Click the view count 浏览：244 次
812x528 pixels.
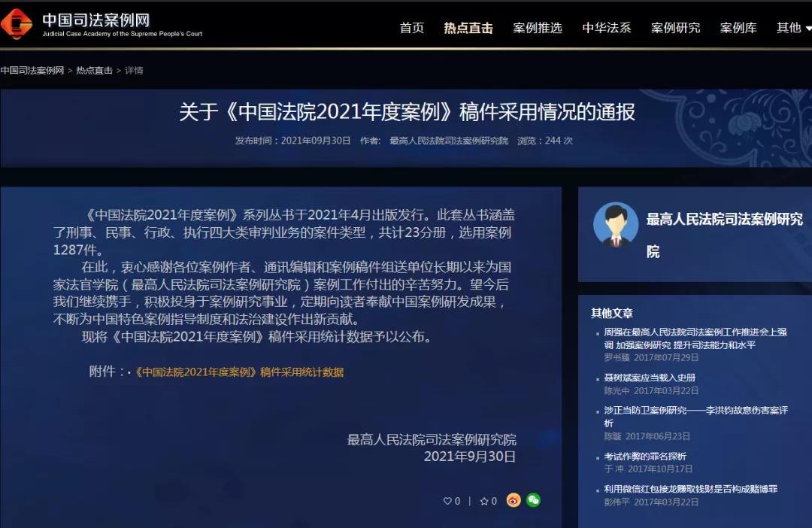coord(545,141)
